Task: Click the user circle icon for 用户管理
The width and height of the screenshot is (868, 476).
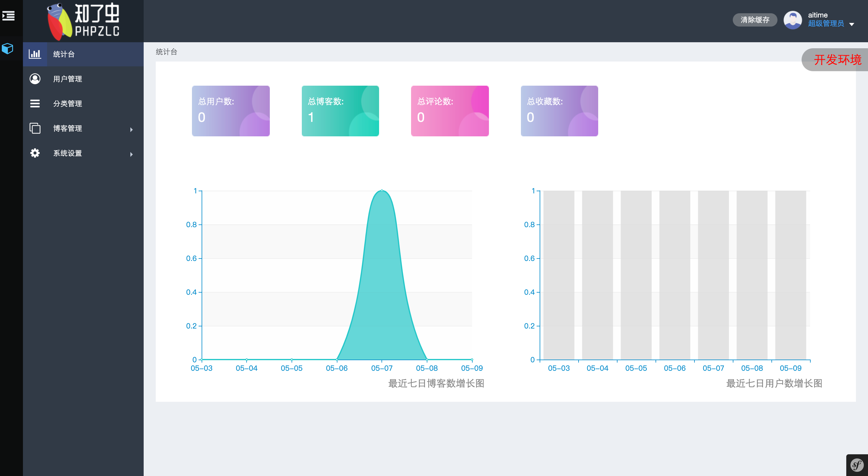Action: [x=35, y=79]
